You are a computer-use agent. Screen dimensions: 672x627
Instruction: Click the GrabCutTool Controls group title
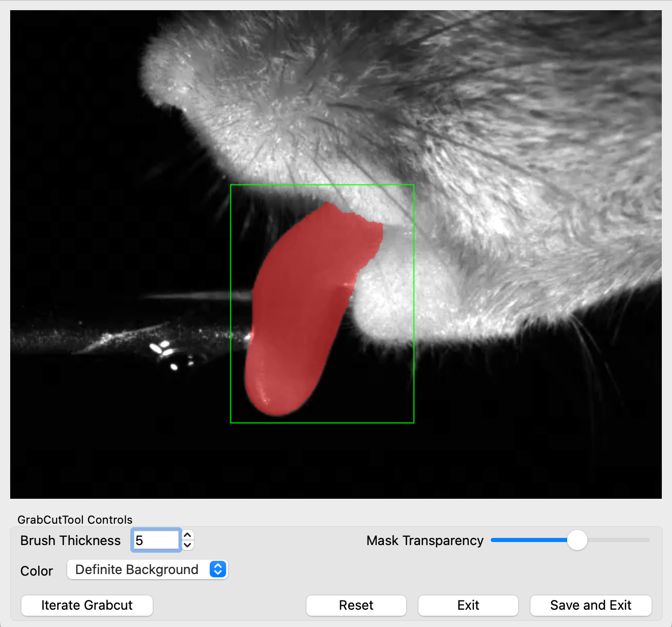click(75, 520)
